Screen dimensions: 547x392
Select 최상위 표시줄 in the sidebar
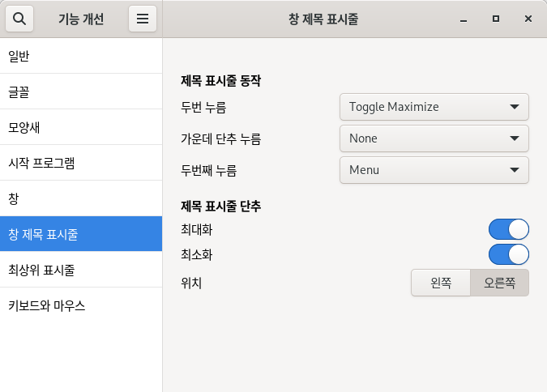81,270
